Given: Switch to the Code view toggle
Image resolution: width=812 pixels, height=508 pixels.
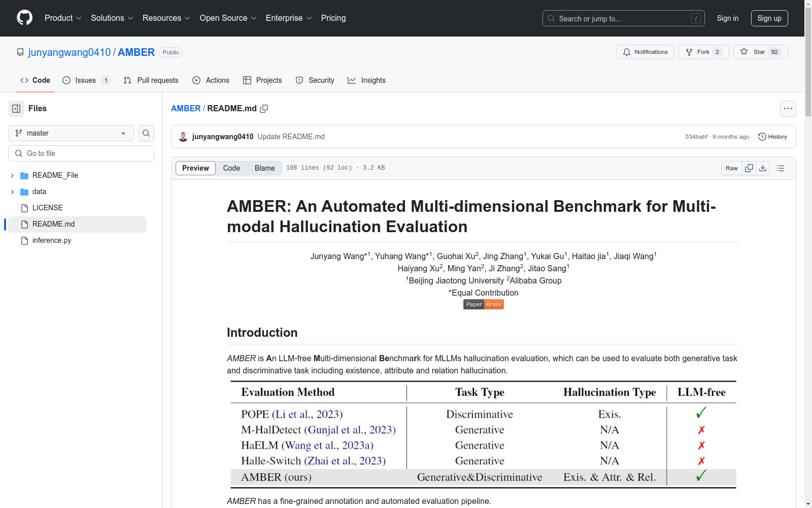Looking at the screenshot, I should point(231,168).
